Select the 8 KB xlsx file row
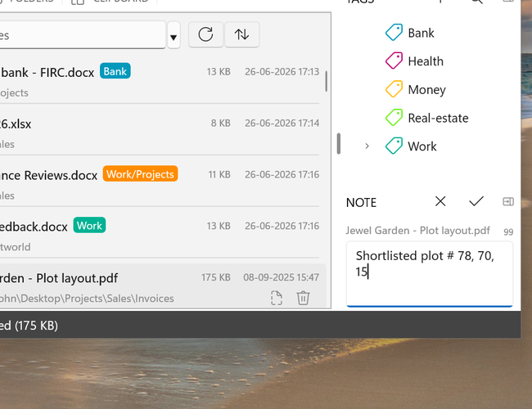This screenshot has width=532, height=409. (160, 130)
